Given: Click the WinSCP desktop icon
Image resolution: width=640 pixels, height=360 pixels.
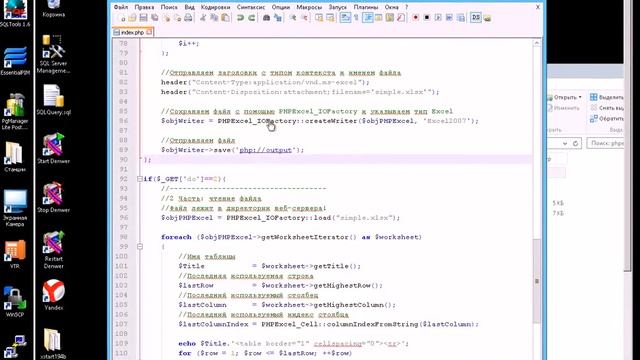Looking at the screenshot, I should tap(15, 301).
